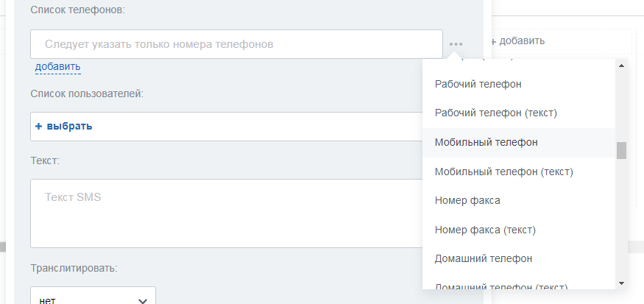Click inside the Текст SMS text area
The image size is (644, 304).
click(226, 213)
